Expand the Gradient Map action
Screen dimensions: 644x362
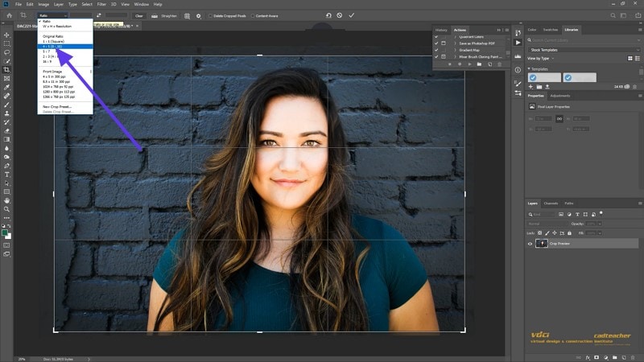455,50
